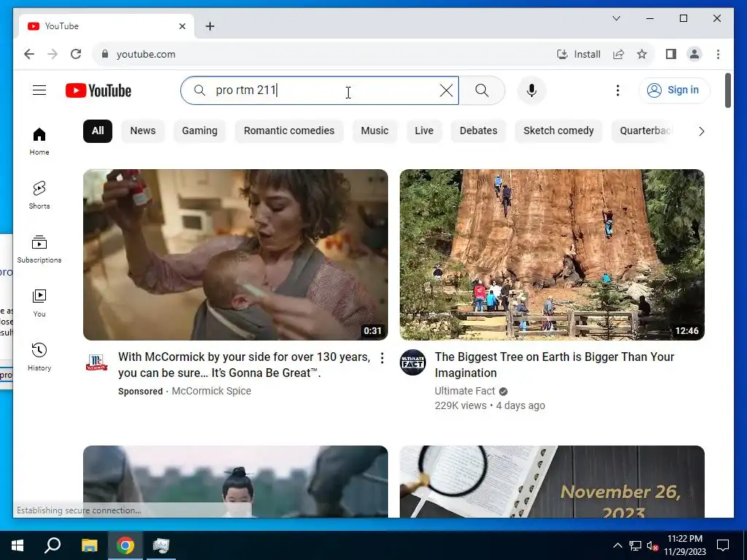
Task: Select the Live filter chip
Action: click(x=424, y=131)
